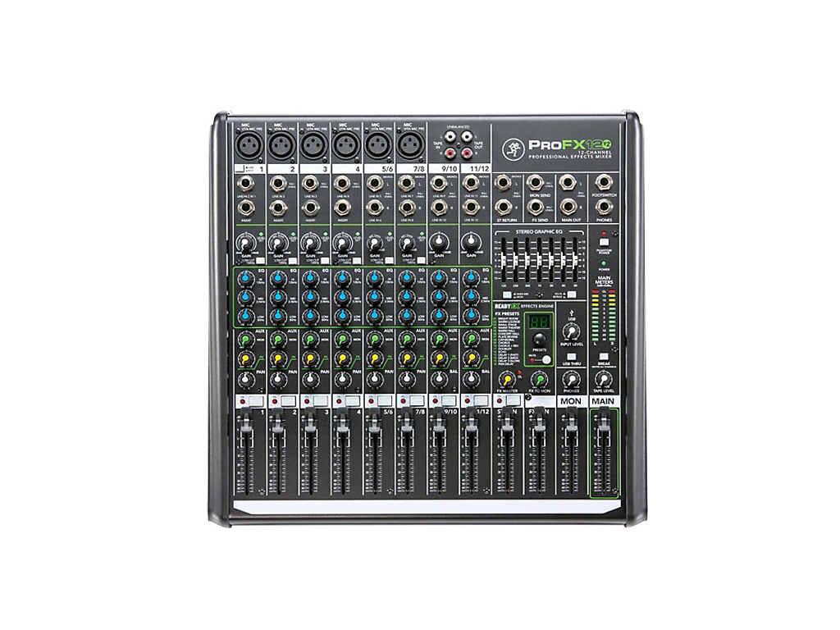Image resolution: width=840 pixels, height=630 pixels.
Task: Toggle the graphic EQ In/Bypass switch
Action: click(572, 294)
